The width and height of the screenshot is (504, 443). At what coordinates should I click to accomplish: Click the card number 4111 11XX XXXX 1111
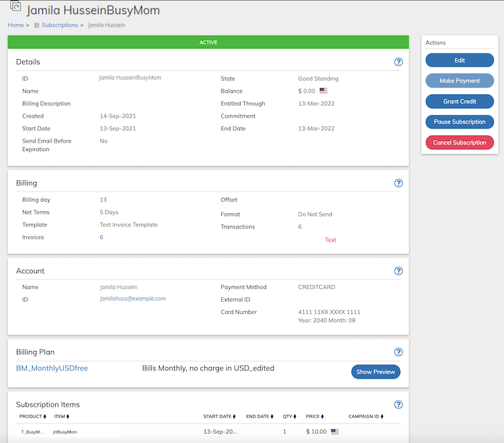(329, 312)
